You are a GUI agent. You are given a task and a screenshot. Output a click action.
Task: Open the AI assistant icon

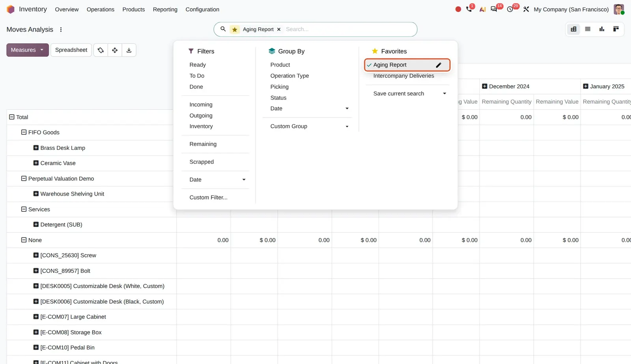click(x=482, y=9)
